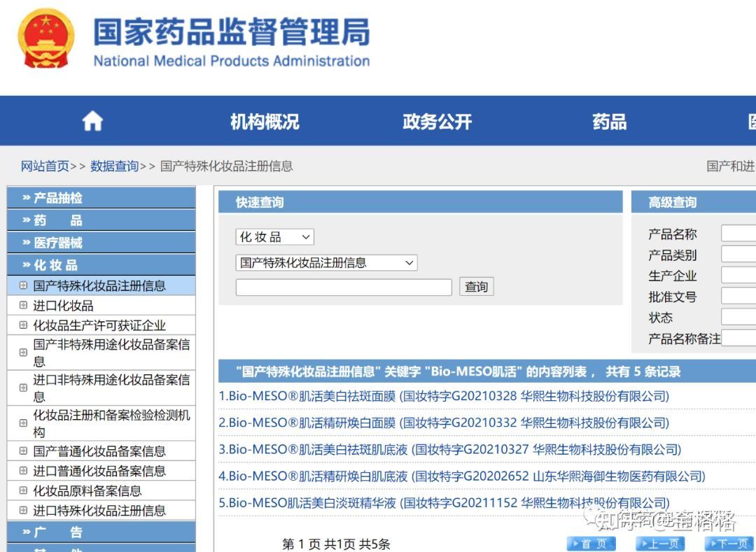Click the national emblem logo
Viewport: 756px width, 552px height.
point(45,38)
